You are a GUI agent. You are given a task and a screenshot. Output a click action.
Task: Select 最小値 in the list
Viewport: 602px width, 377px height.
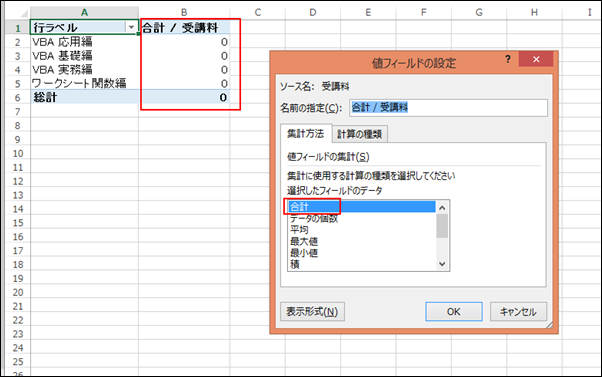coord(362,253)
